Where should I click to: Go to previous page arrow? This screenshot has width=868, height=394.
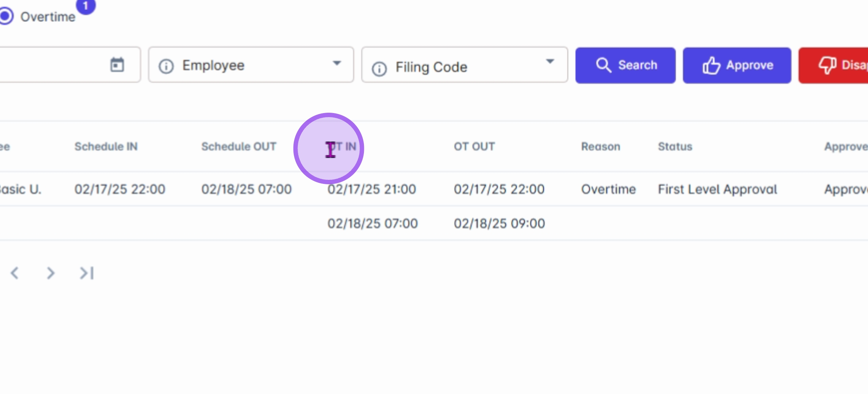point(15,273)
